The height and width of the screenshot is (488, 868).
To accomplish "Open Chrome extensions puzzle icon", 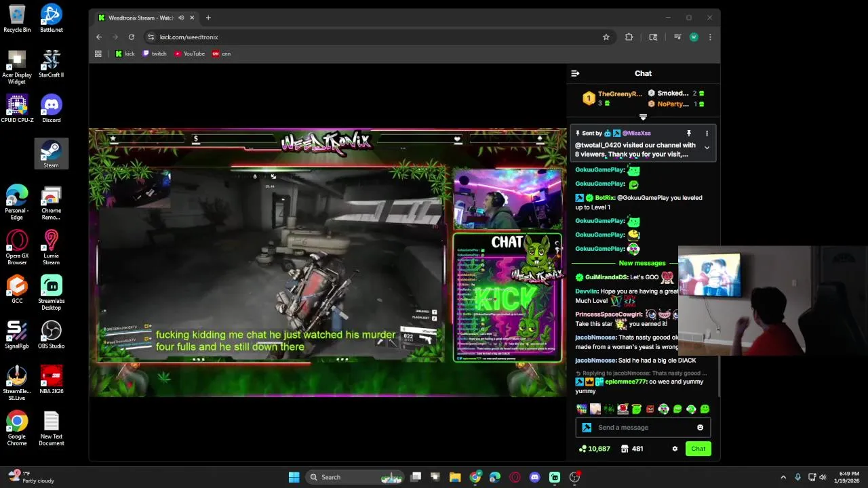I will point(629,37).
